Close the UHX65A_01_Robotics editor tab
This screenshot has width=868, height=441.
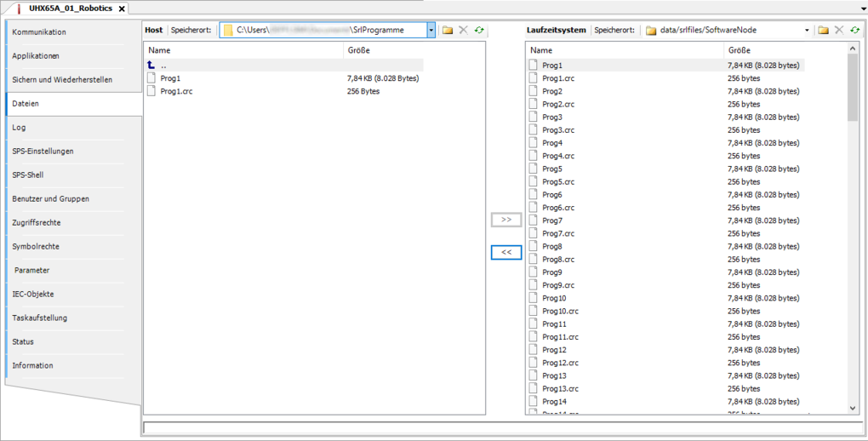click(x=122, y=9)
